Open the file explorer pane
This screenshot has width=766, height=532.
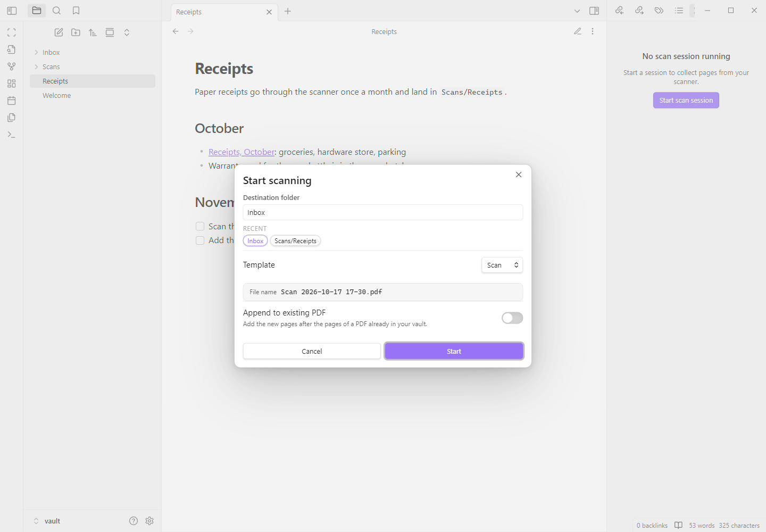pos(37,11)
